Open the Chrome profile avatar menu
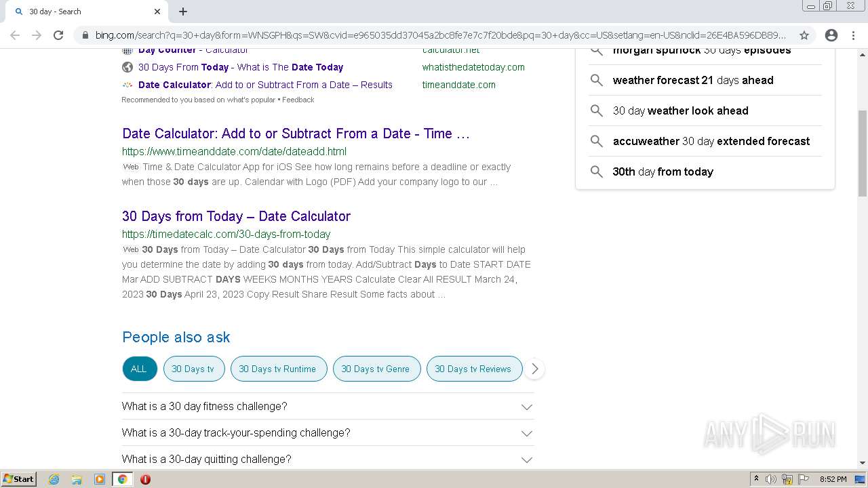This screenshot has height=488, width=868. pyautogui.click(x=831, y=35)
